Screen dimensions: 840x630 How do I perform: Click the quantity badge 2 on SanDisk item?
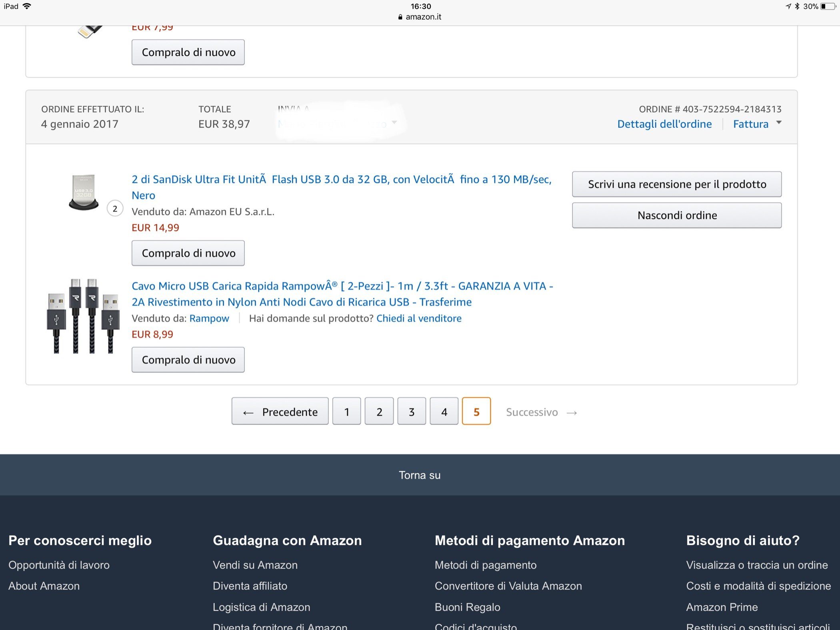(115, 209)
